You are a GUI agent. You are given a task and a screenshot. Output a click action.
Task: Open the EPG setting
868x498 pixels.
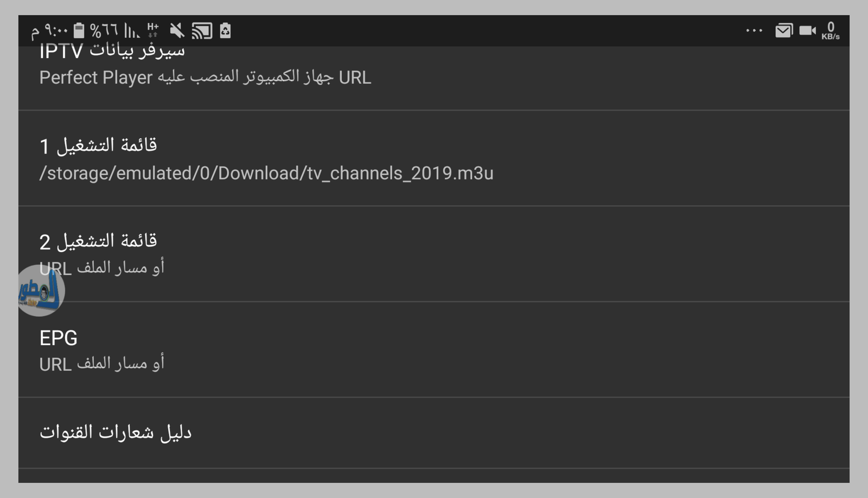click(x=59, y=338)
